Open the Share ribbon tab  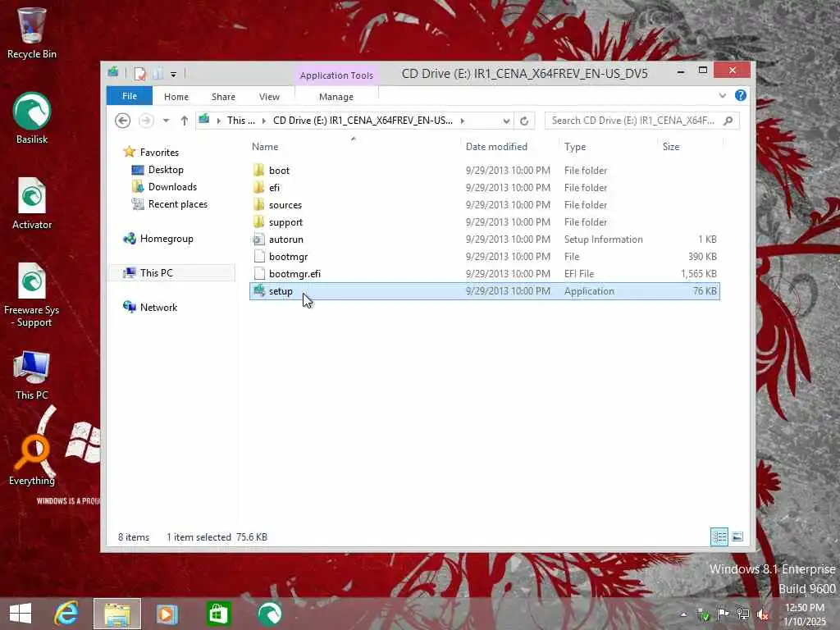point(223,97)
